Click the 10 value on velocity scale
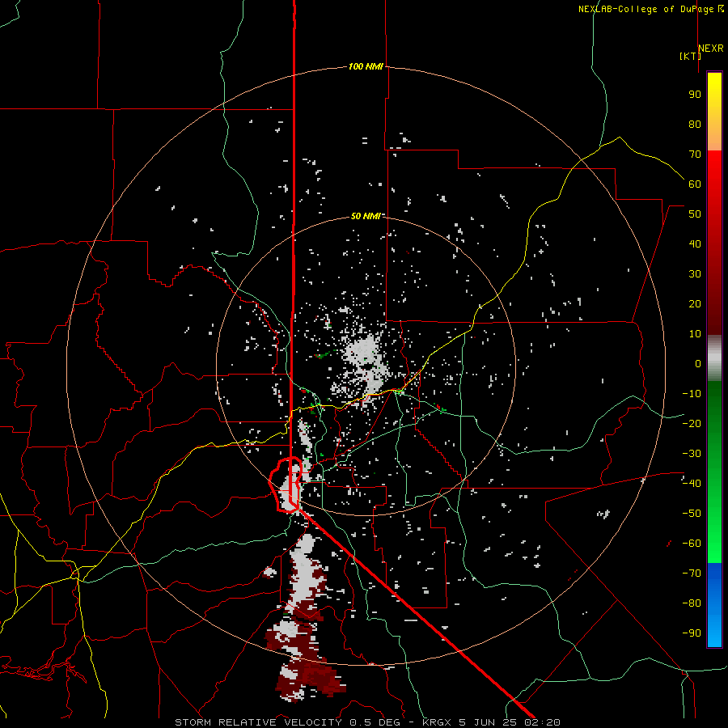 (x=695, y=334)
